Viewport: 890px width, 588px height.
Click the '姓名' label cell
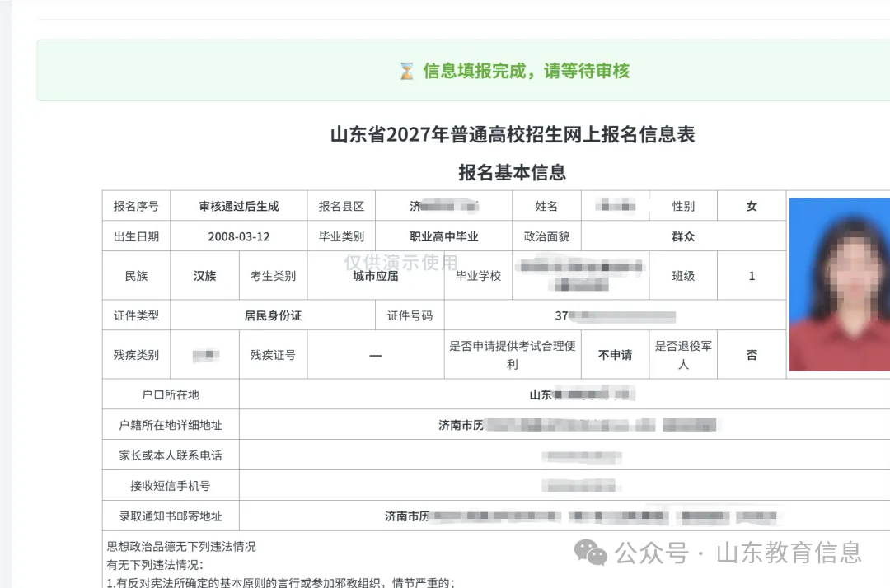(546, 206)
